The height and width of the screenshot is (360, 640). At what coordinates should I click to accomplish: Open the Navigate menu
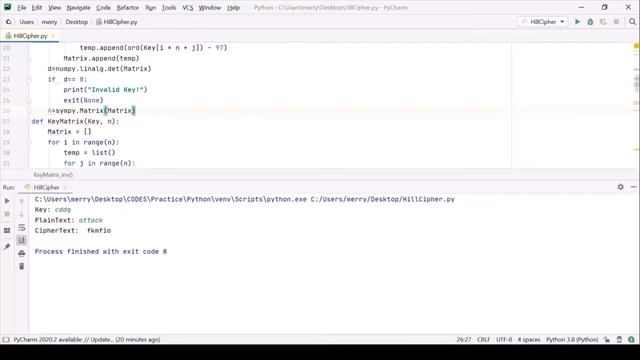(x=78, y=8)
